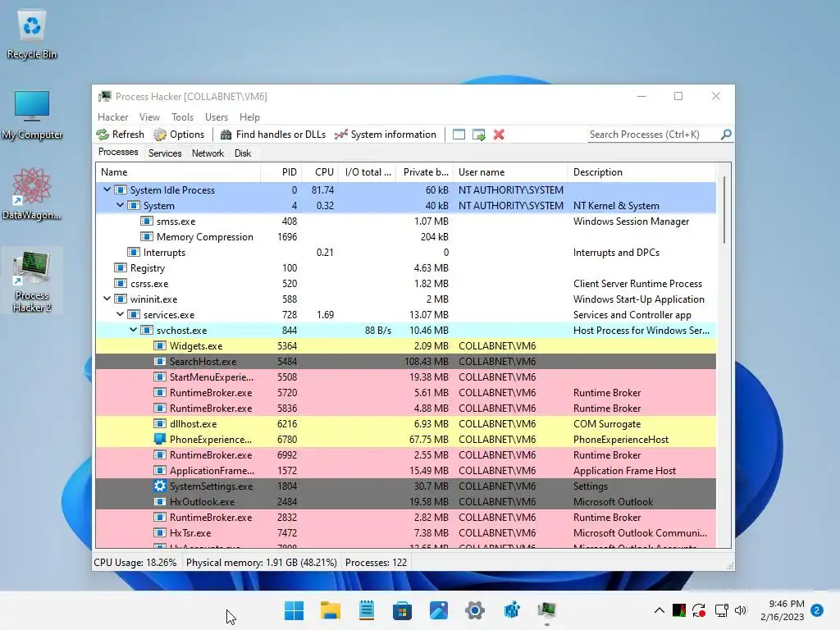Image resolution: width=840 pixels, height=630 pixels.
Task: Show hidden tray icons chevron
Action: tap(660, 610)
